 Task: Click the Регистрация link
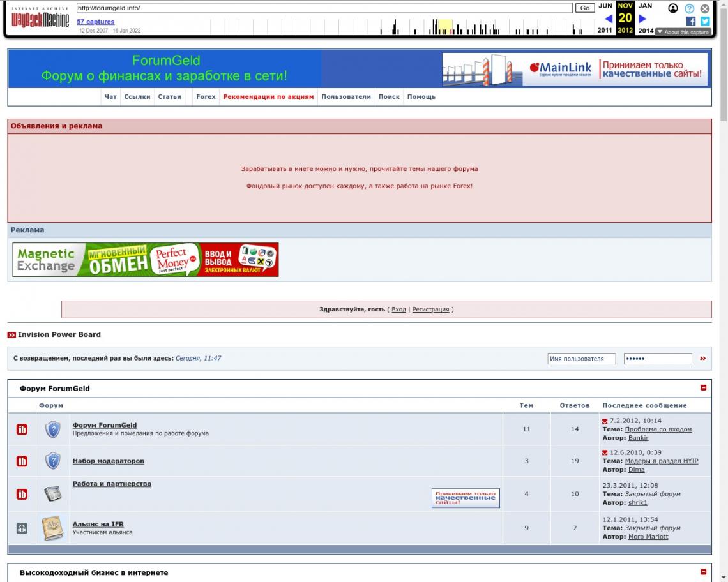click(x=431, y=310)
